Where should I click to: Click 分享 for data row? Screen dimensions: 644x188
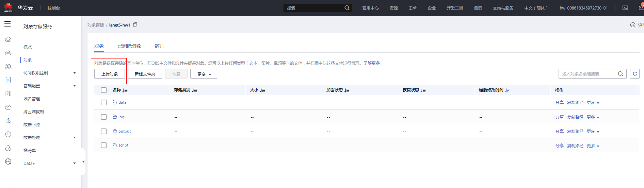559,103
